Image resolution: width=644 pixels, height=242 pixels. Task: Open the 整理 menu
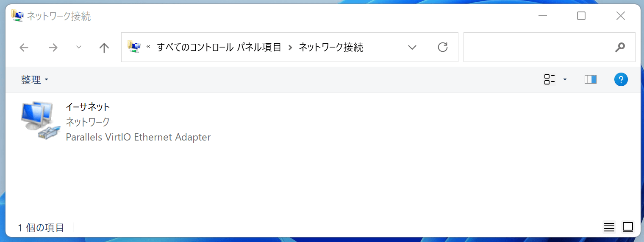point(34,79)
